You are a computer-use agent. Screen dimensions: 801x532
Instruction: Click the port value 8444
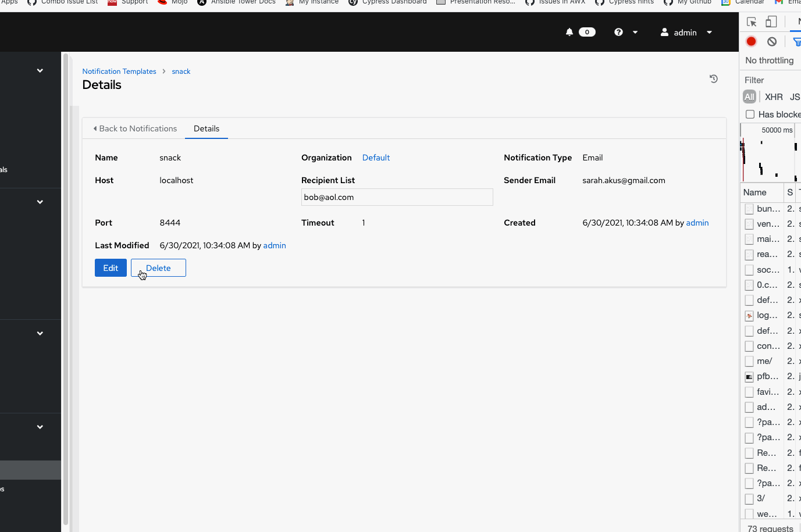pos(170,223)
